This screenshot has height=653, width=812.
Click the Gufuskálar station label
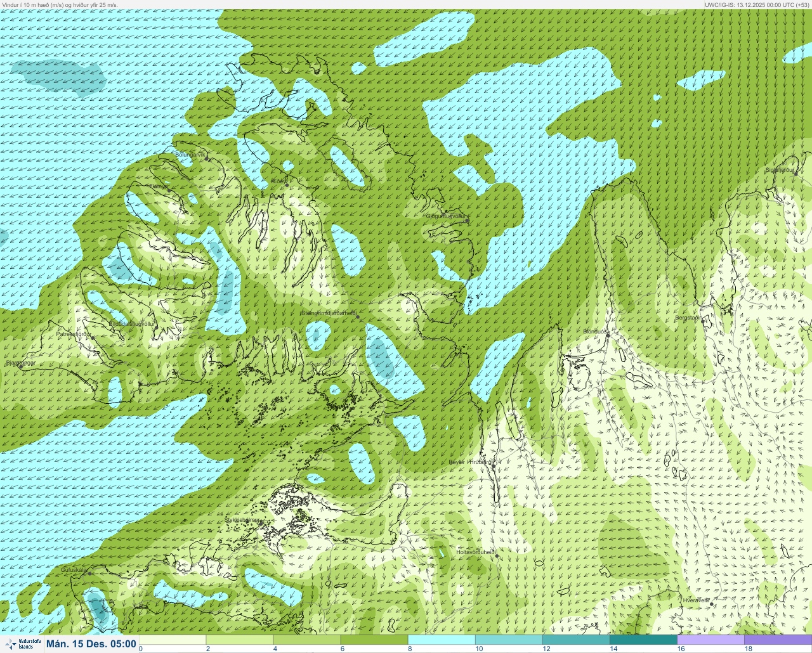74,570
